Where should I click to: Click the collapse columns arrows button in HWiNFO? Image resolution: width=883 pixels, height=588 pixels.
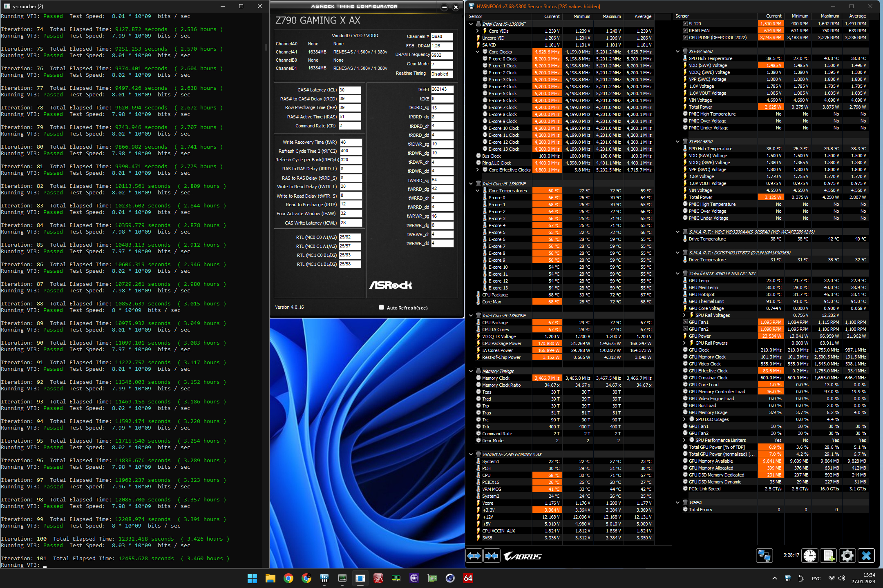(492, 556)
